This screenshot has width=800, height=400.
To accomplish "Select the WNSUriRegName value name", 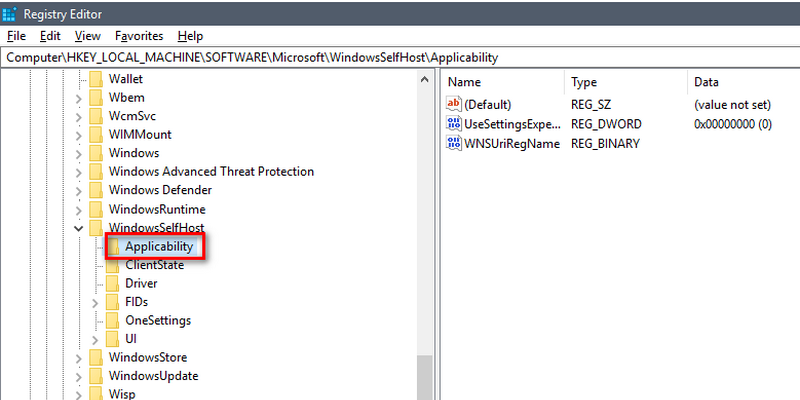I will pos(512,143).
